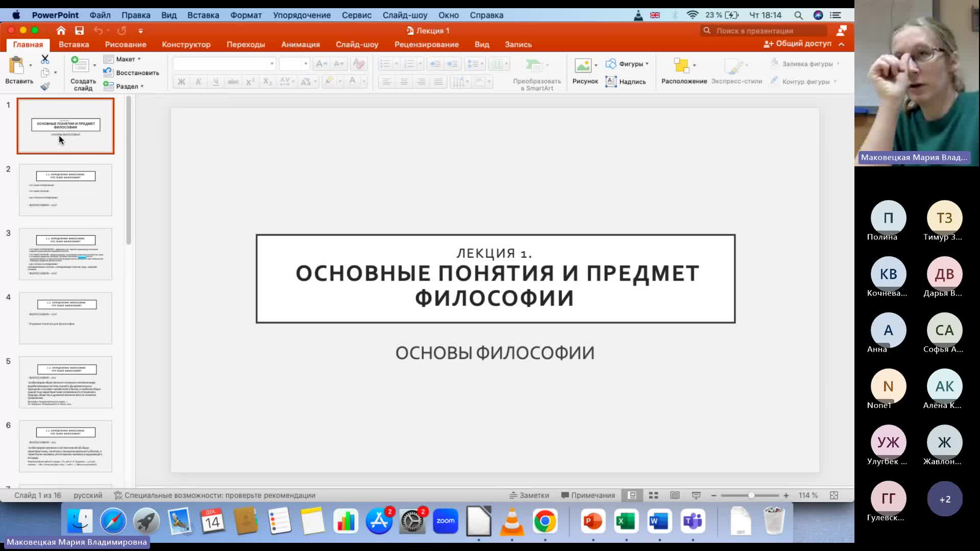This screenshot has height=551, width=980.
Task: Click the Примечания comments button
Action: pos(588,495)
